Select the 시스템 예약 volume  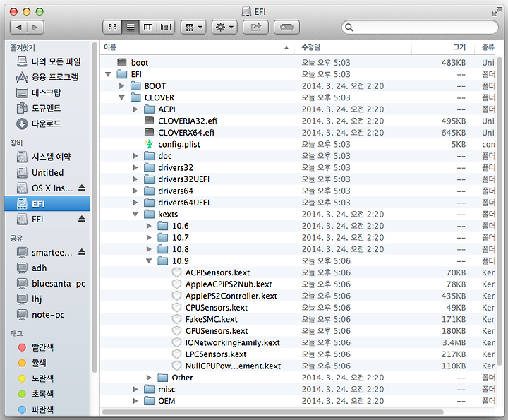[44, 157]
